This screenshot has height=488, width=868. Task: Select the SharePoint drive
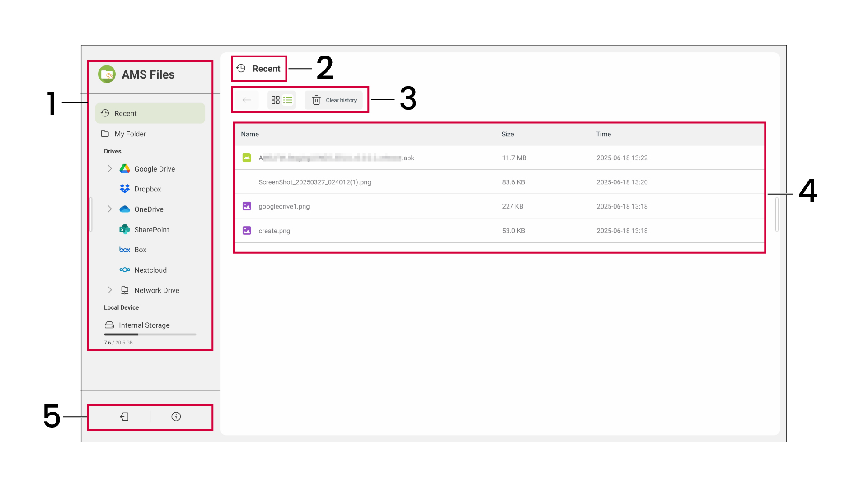coord(150,229)
